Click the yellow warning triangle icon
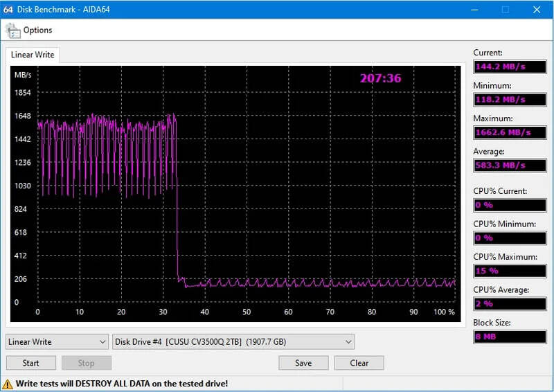 (8, 383)
